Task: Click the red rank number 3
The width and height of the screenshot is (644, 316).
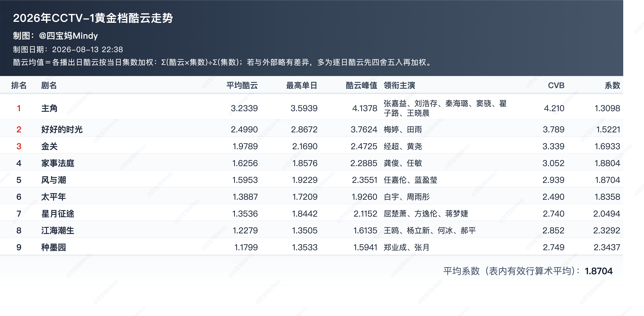Action: tap(19, 146)
